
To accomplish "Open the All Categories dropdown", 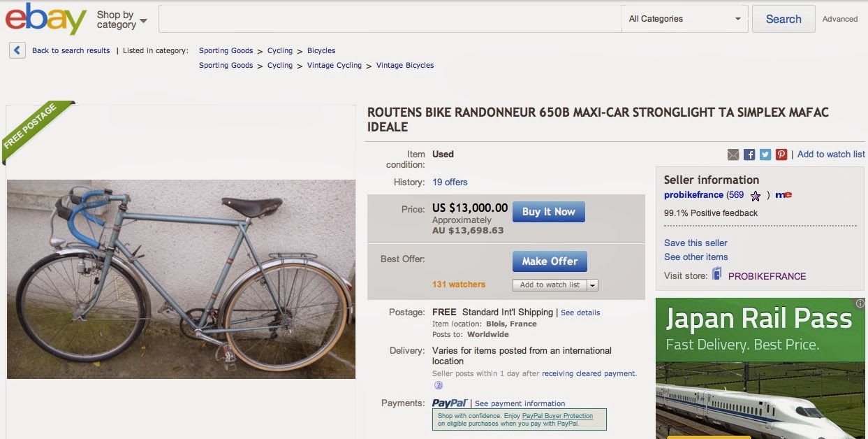I will click(x=684, y=19).
